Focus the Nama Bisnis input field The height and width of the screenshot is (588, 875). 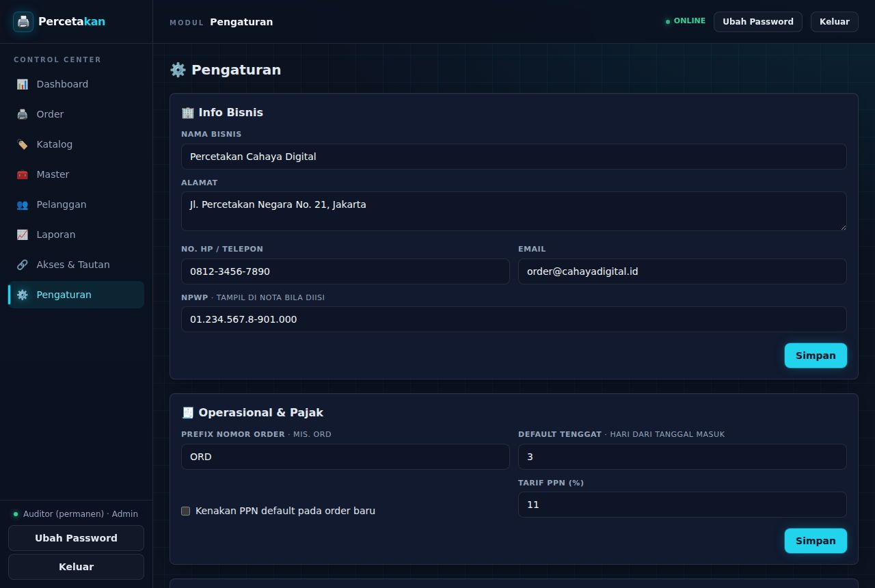(x=514, y=157)
